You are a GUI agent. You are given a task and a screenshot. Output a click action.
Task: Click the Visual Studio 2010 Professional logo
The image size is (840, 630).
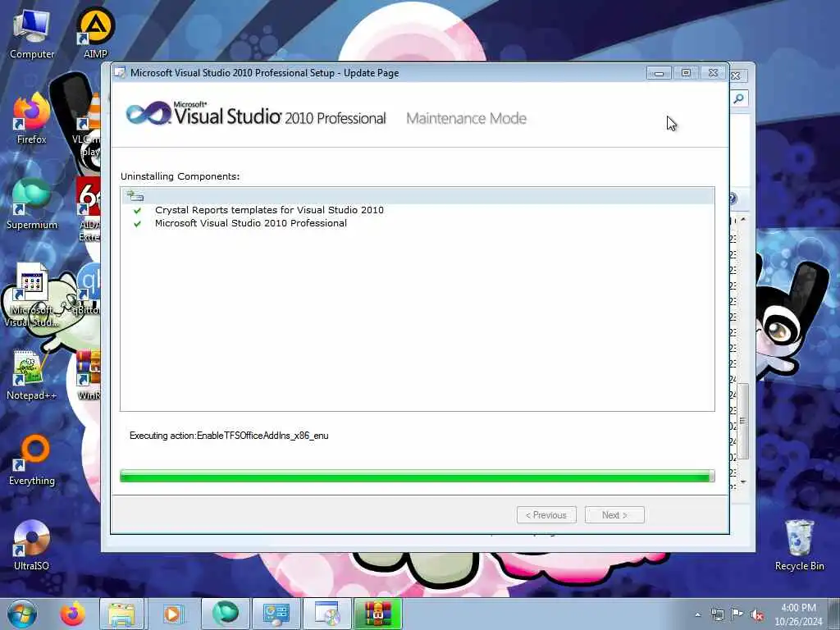tap(256, 113)
